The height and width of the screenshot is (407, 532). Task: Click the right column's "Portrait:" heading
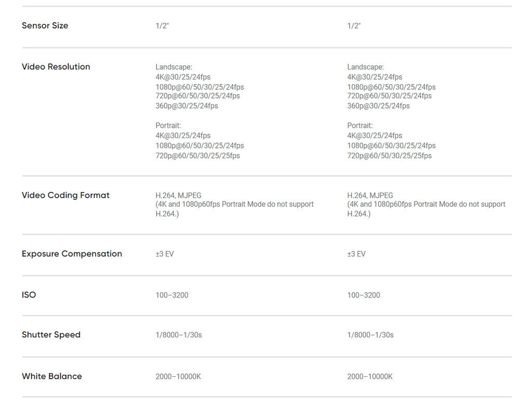[360, 126]
